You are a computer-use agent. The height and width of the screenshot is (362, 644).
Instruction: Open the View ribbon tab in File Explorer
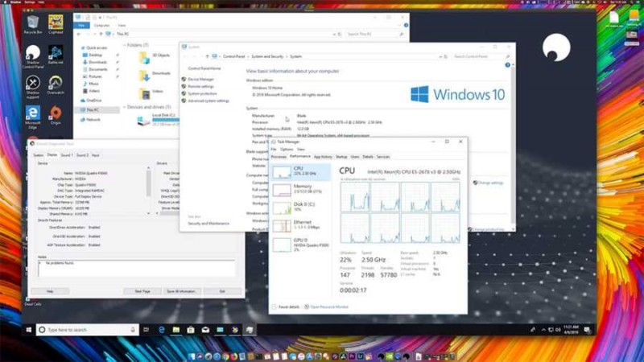pyautogui.click(x=122, y=26)
